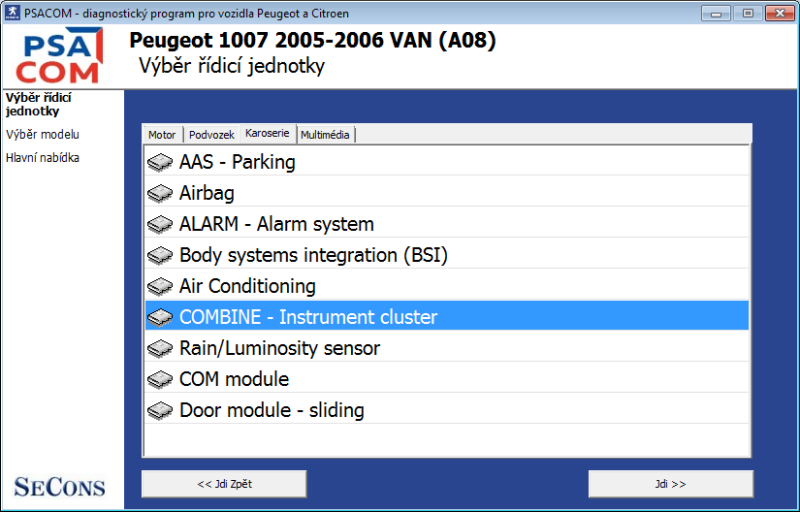This screenshot has height=512, width=800.
Task: Select the Airbag list entry text
Action: click(207, 193)
